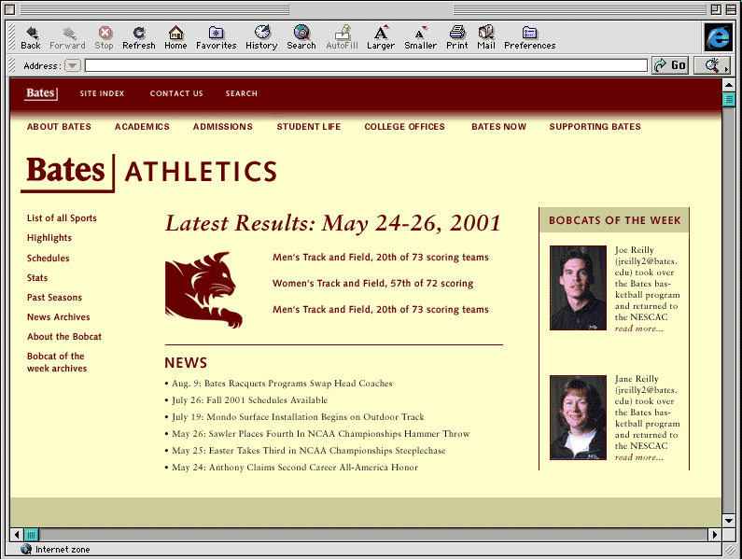The height and width of the screenshot is (560, 742).
Task: Click Joe Reilly's photo thumbnail
Action: (578, 287)
